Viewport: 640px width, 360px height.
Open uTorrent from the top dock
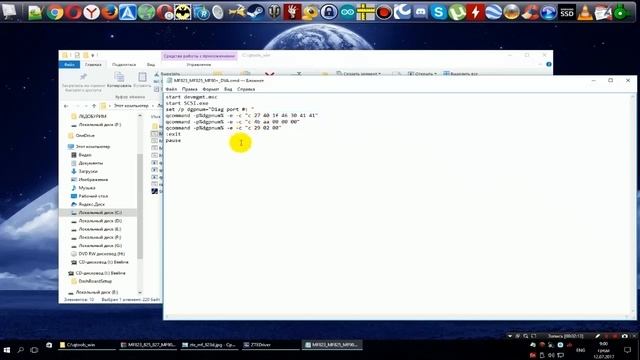tap(457, 12)
